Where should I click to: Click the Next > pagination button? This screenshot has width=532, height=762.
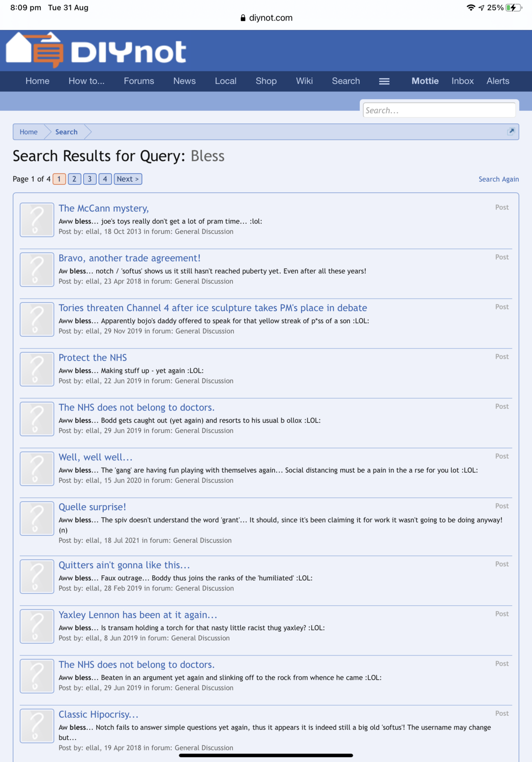[128, 179]
